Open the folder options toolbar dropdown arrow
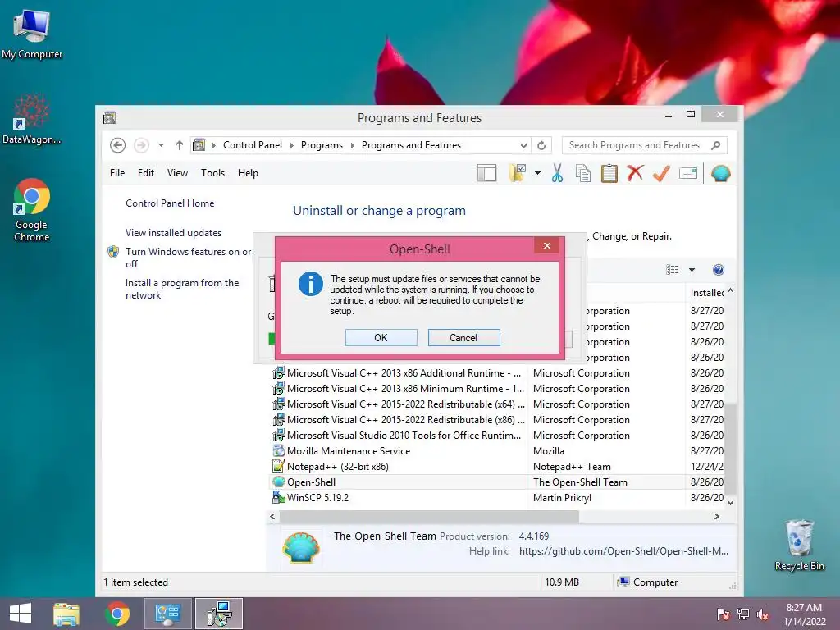This screenshot has height=630, width=840. [537, 173]
